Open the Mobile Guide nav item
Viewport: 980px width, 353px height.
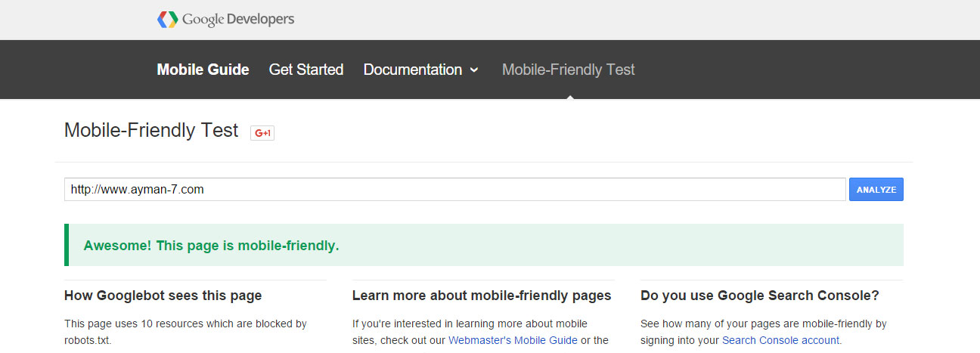[203, 70]
